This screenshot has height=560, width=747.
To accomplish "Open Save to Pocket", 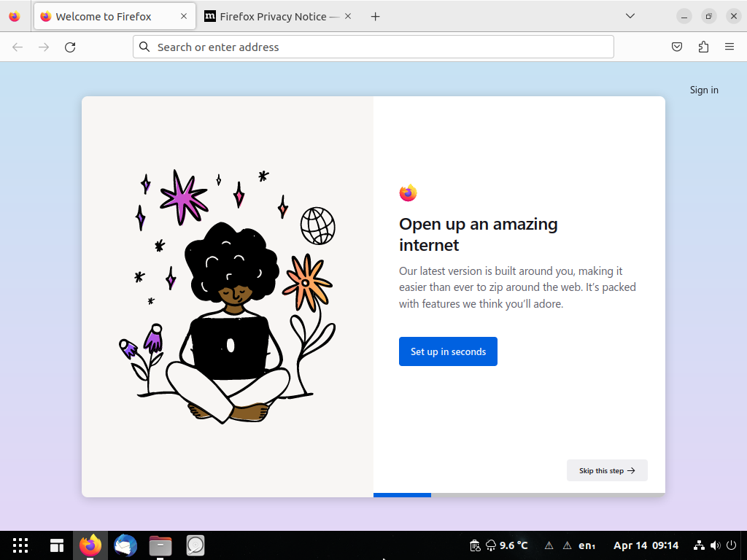I will (676, 47).
